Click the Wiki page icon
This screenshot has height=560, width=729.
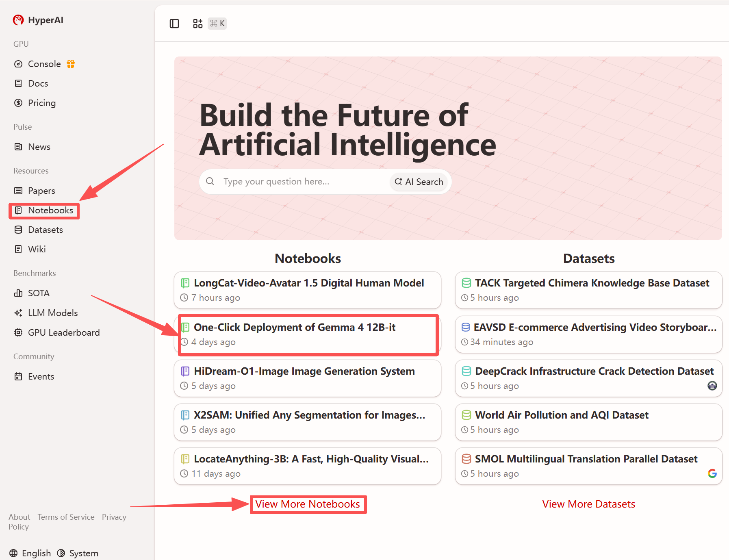click(18, 249)
